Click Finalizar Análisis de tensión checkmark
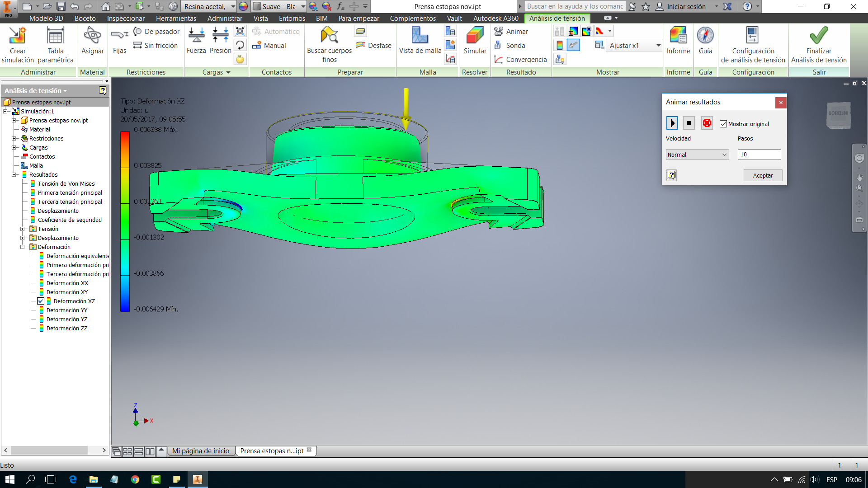Image resolution: width=868 pixels, height=488 pixels. click(819, 36)
